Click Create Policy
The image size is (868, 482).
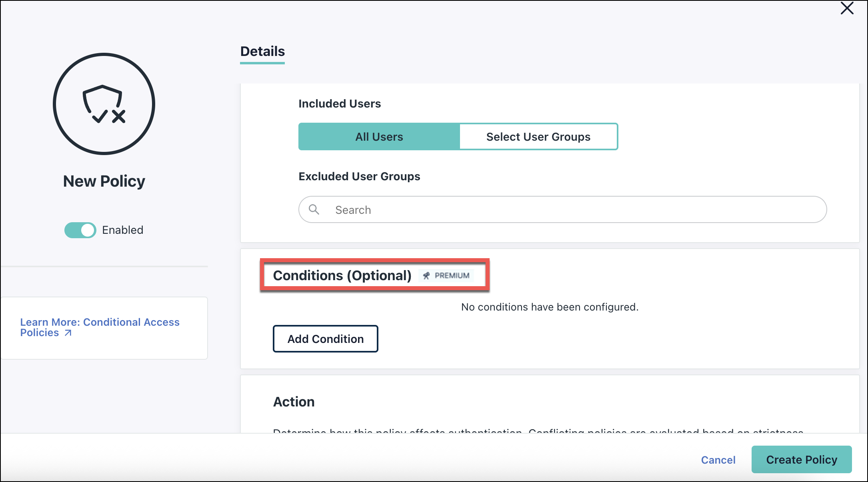coord(801,459)
